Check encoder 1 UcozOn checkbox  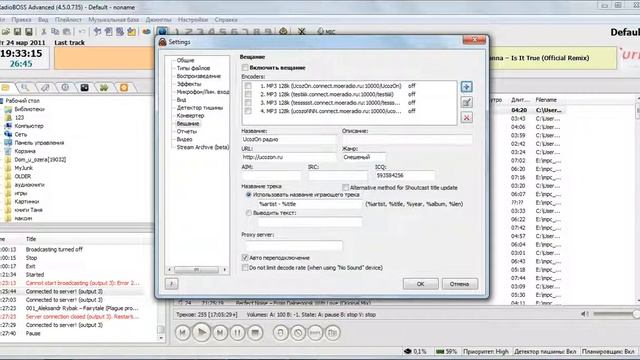point(248,86)
